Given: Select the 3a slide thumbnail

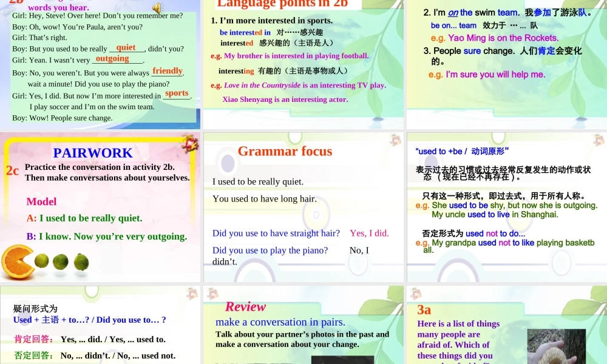Looking at the screenshot, I should [x=507, y=325].
